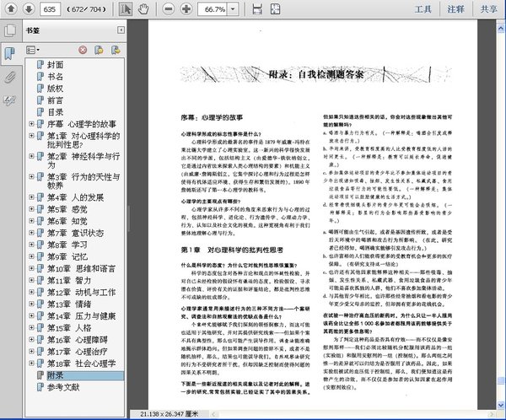
Task: Open the 注释 comments pane
Action: [x=455, y=9]
